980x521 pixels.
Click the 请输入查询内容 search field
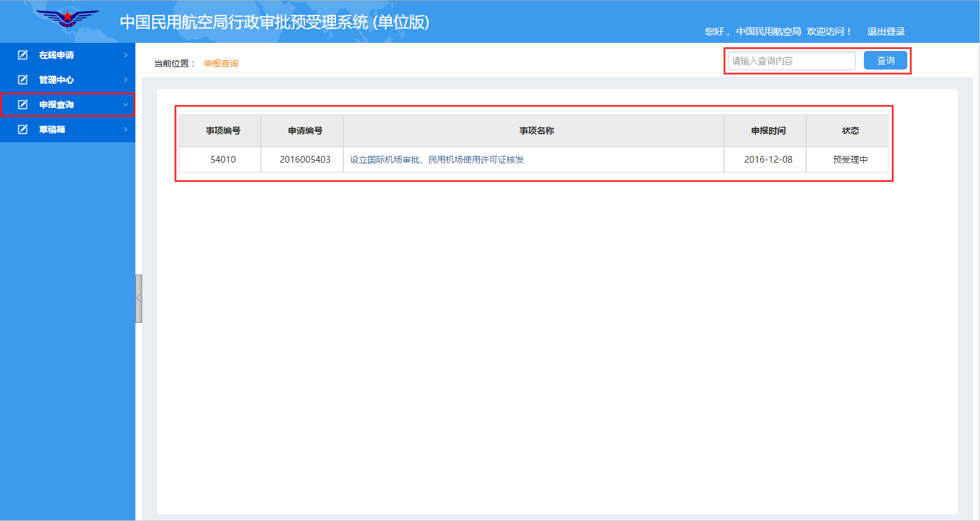[791, 61]
